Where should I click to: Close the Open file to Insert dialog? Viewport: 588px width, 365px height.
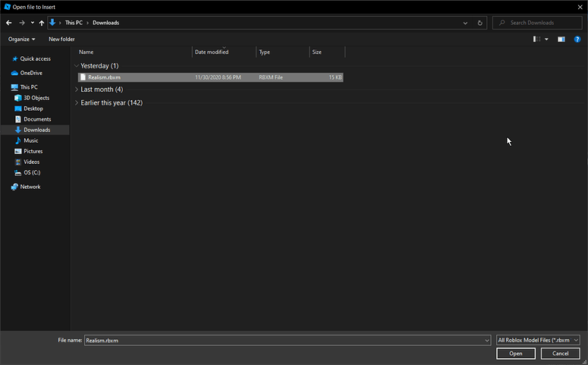pos(580,7)
